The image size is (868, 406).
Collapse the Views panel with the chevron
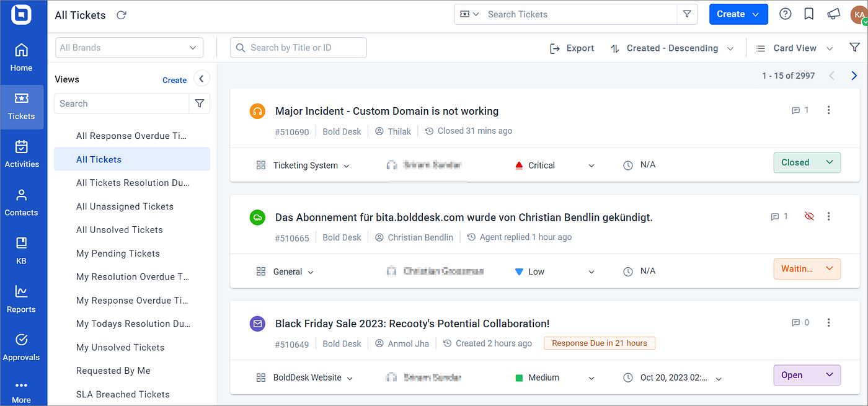click(x=201, y=79)
